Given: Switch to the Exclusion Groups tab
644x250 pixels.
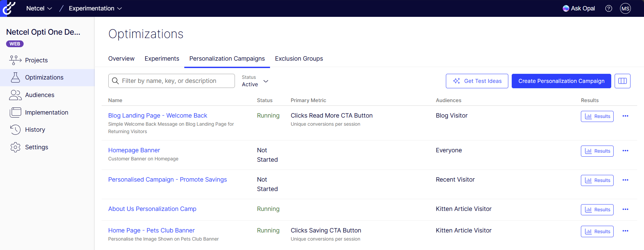Looking at the screenshot, I should tap(299, 59).
